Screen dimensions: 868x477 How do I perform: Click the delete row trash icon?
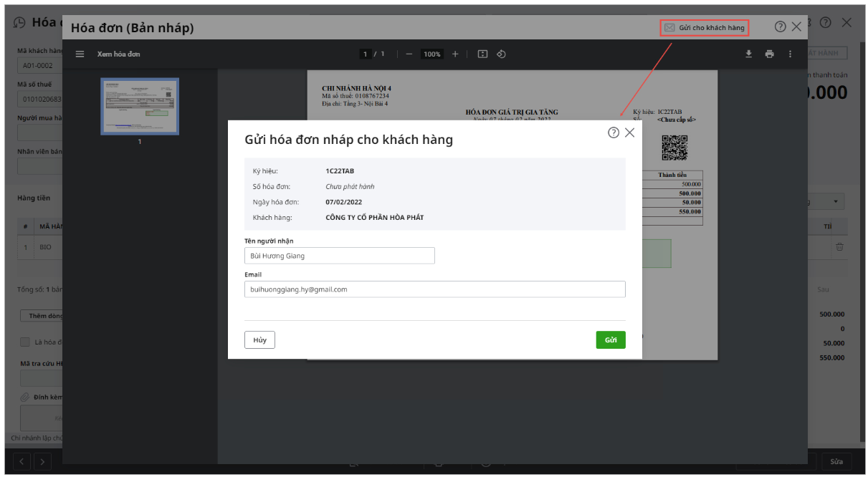coord(839,247)
